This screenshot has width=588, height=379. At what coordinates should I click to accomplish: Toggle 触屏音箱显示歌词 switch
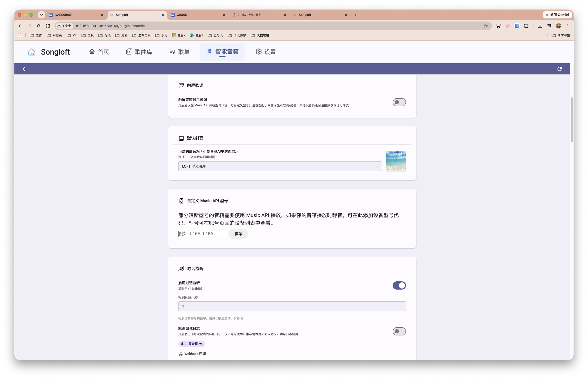[x=399, y=102]
